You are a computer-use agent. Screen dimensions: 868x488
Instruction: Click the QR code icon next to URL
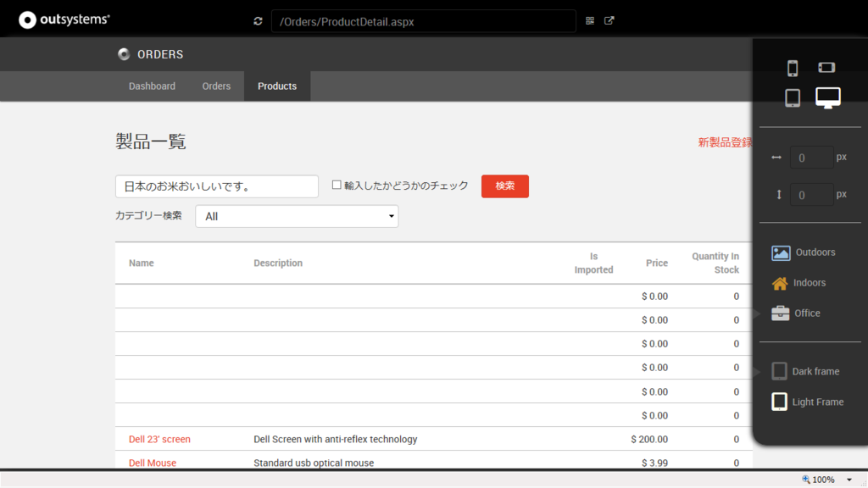pyautogui.click(x=590, y=20)
